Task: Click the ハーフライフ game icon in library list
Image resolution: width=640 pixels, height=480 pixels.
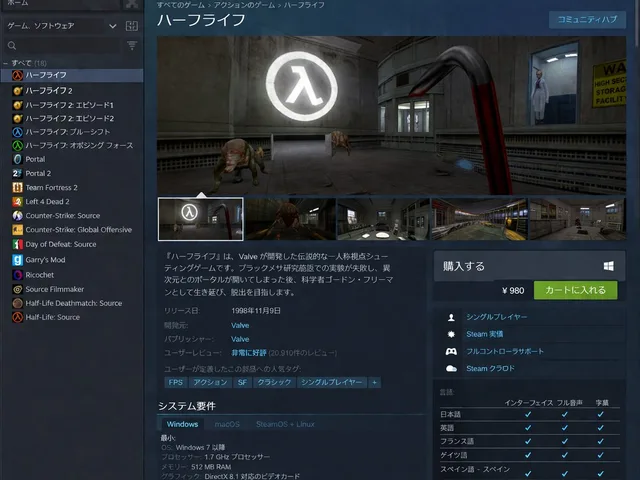Action: coord(18,75)
